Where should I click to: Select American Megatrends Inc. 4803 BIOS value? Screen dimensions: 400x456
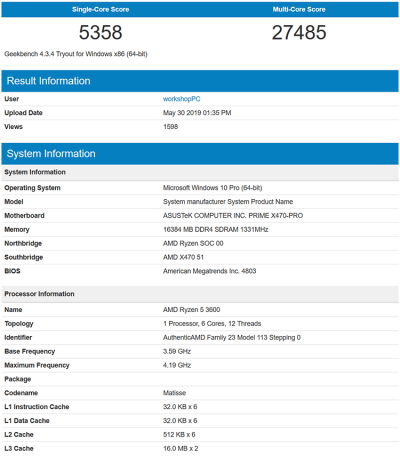click(x=209, y=271)
